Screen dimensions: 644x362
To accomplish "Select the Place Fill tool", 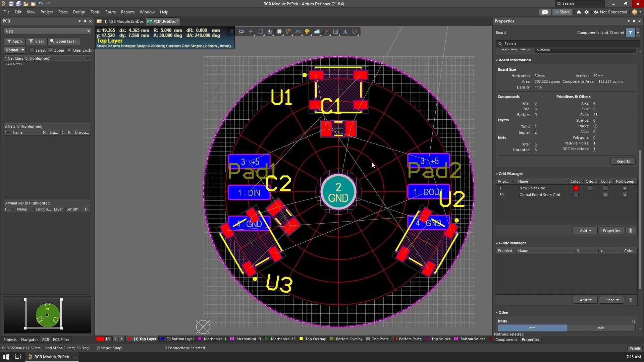I will [317, 32].
